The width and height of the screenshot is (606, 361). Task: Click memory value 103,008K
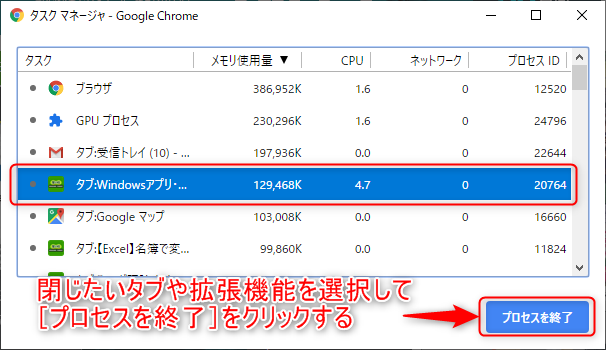[x=277, y=217]
